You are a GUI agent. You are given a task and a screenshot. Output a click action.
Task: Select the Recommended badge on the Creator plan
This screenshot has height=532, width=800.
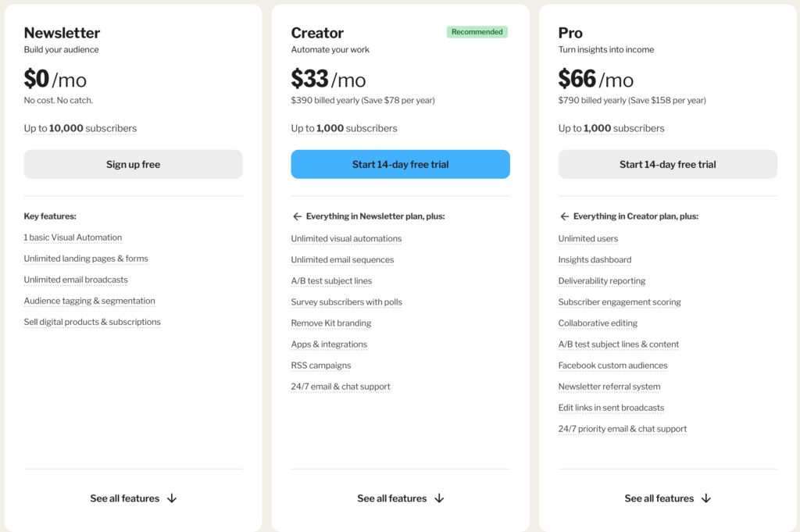pyautogui.click(x=477, y=32)
